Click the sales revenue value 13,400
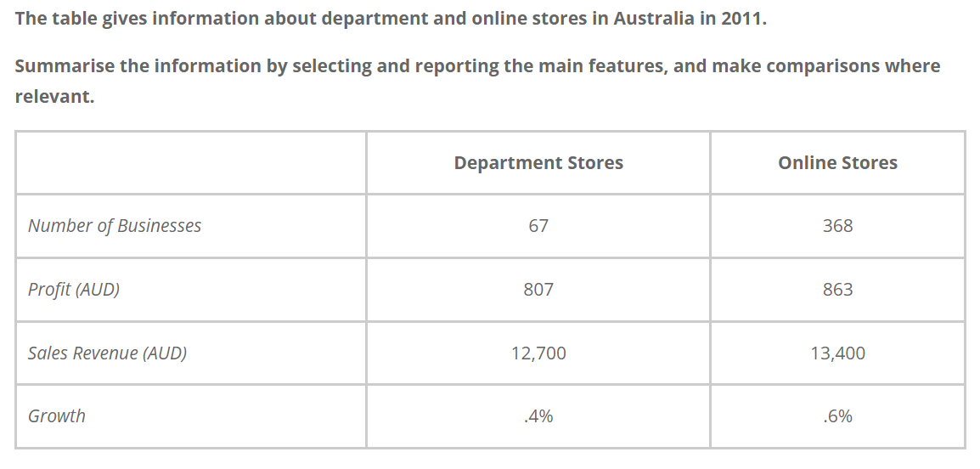 click(x=837, y=353)
